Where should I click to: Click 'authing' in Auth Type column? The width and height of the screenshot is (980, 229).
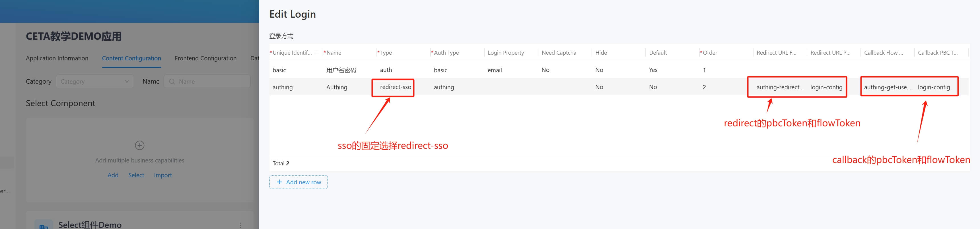coord(444,87)
